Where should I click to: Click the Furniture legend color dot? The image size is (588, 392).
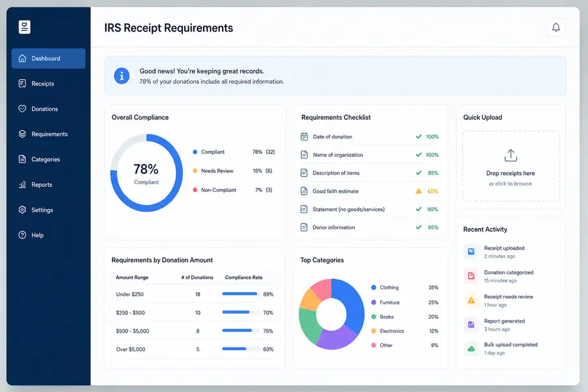tap(374, 302)
